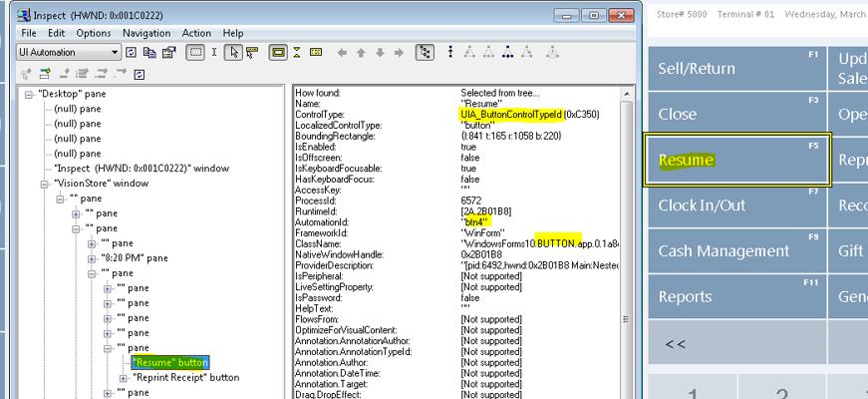Click the Copy to clipboard toolbar icon

(150, 53)
